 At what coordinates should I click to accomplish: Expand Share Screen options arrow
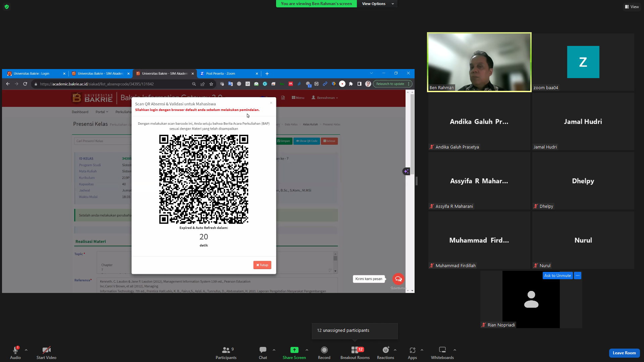(x=307, y=350)
